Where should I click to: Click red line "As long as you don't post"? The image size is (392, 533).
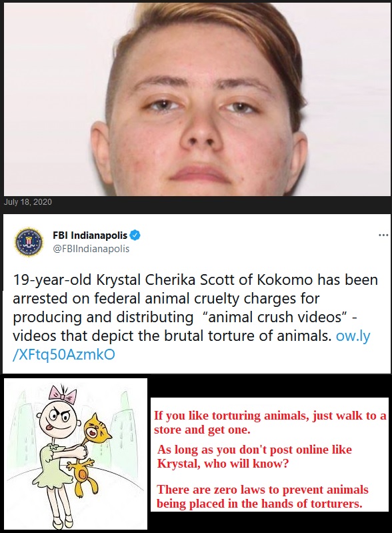(x=255, y=456)
